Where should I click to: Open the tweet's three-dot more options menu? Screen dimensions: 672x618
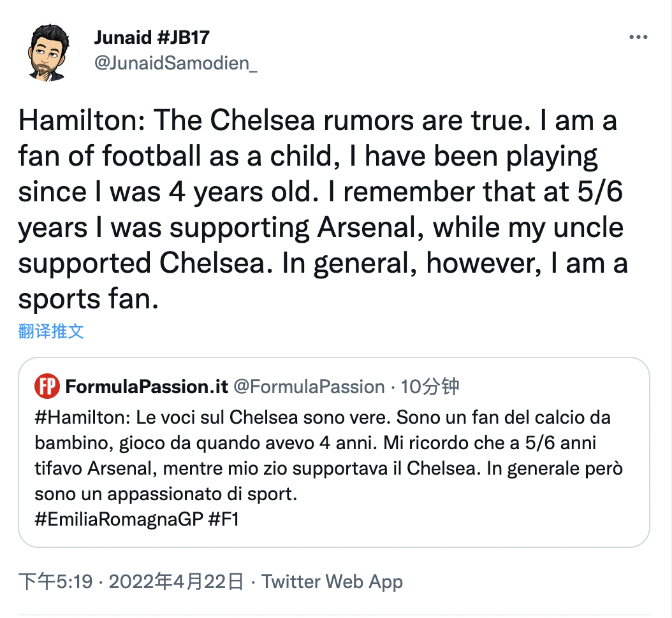click(x=638, y=37)
